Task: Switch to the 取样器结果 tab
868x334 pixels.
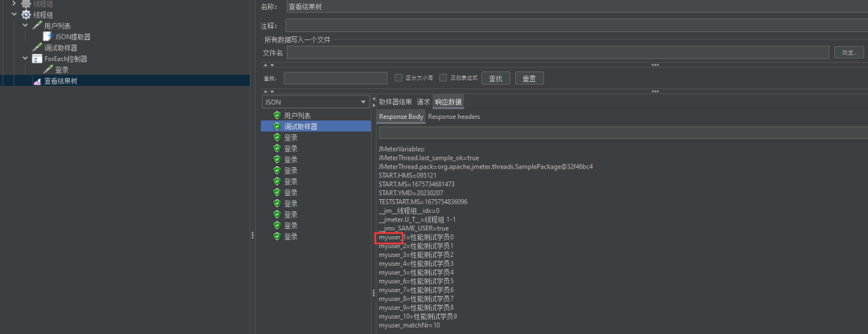Action: click(x=395, y=102)
